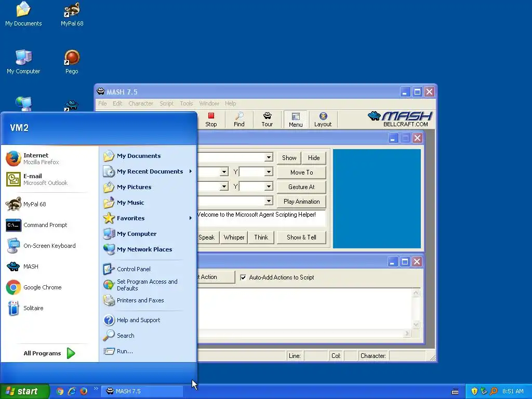Image resolution: width=532 pixels, height=399 pixels.
Task: Start the Tour from the MASH toolbar
Action: tap(267, 119)
